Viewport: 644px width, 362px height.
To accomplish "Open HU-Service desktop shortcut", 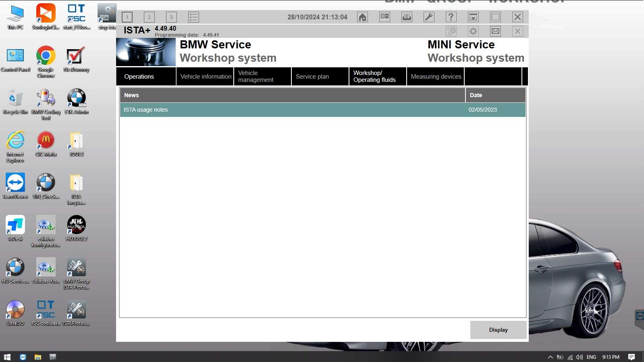I will pos(15,271).
